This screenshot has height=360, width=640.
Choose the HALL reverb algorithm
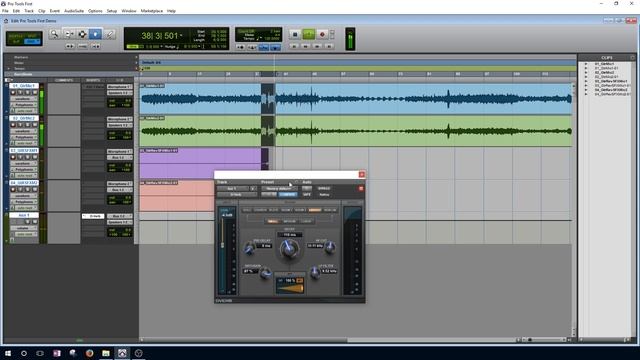[x=247, y=210]
